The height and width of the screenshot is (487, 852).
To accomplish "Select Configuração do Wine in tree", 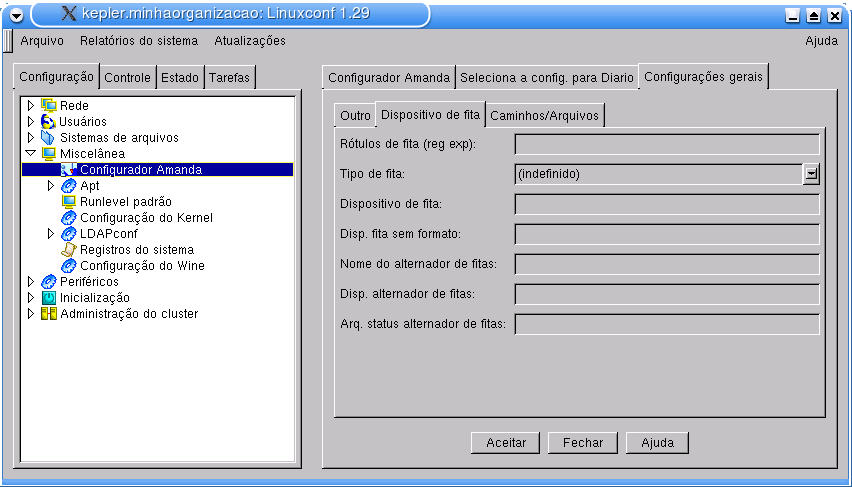I will [142, 266].
